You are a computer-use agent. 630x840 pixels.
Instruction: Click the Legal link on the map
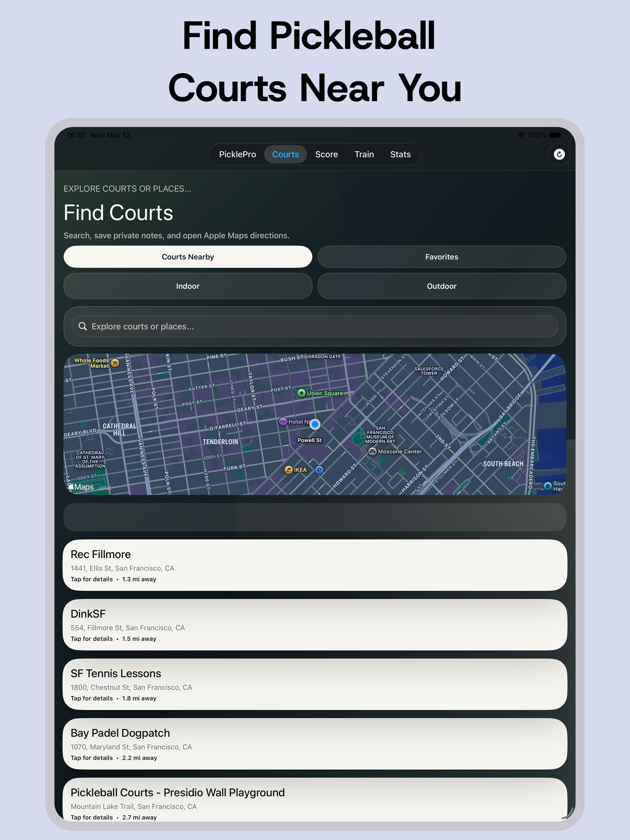pos(105,487)
